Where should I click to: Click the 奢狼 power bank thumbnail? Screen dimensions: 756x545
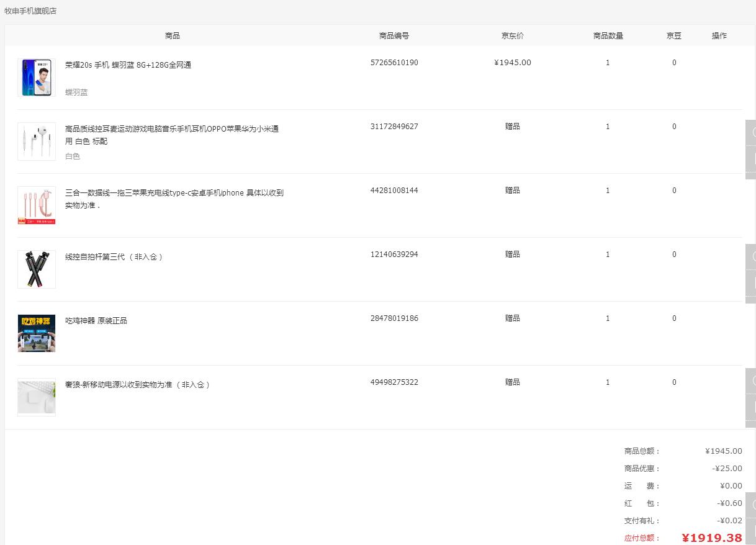(x=36, y=397)
